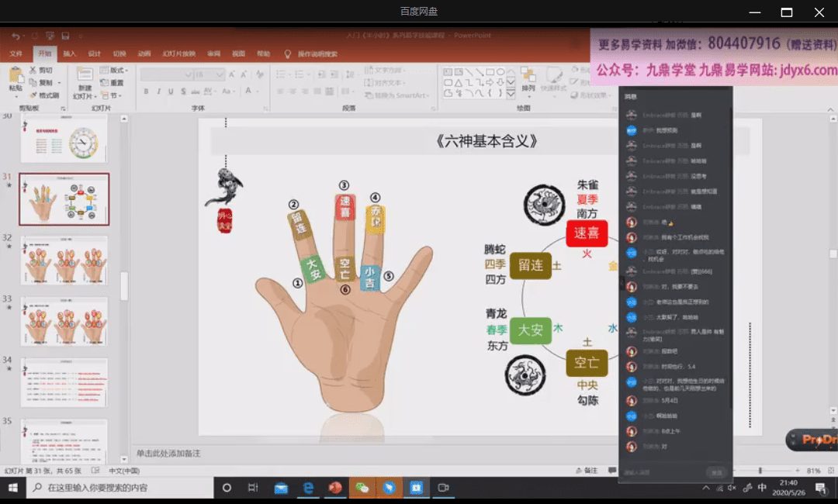Open the font name dropdown
Screen dimensions: 838x504
tap(186, 74)
